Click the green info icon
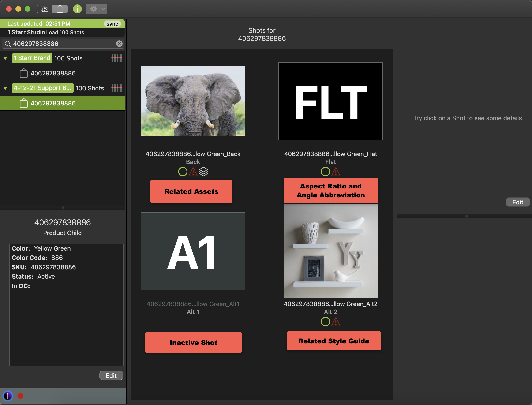 click(77, 9)
